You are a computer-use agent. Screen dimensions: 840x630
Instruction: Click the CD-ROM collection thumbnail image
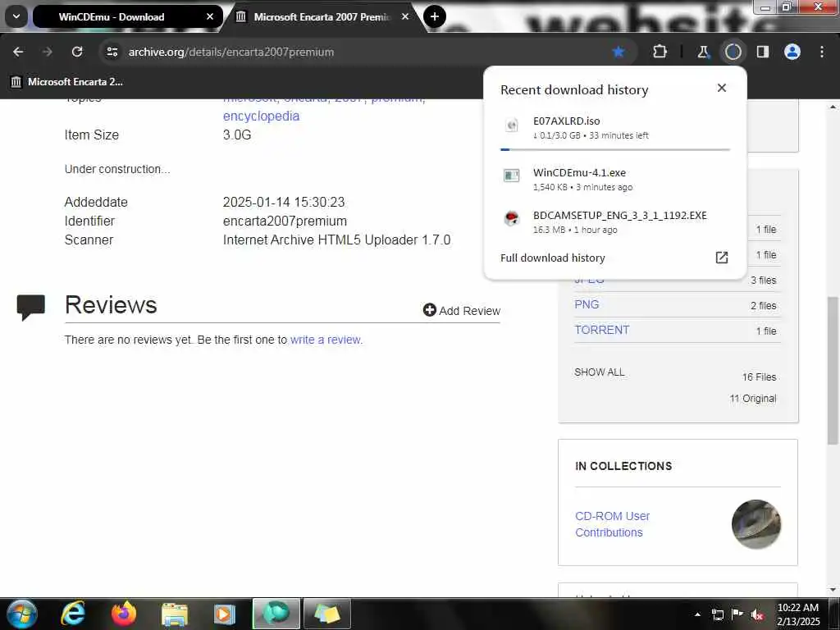pyautogui.click(x=756, y=524)
